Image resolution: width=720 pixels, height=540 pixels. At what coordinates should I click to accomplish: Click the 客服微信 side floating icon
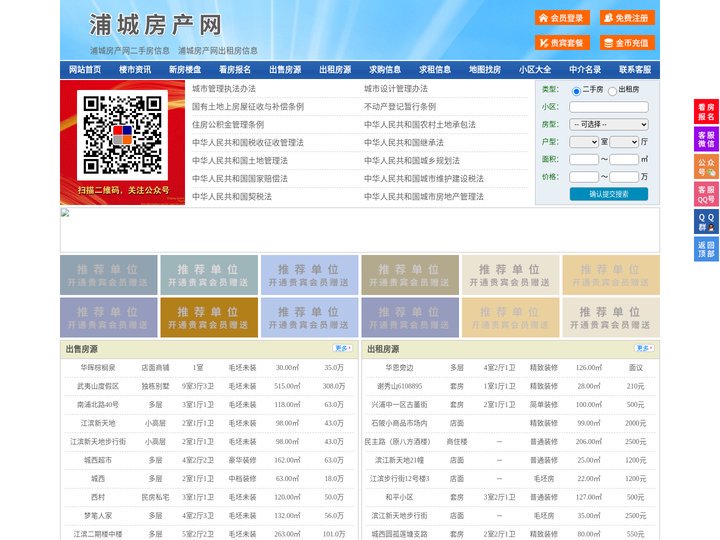(x=706, y=139)
